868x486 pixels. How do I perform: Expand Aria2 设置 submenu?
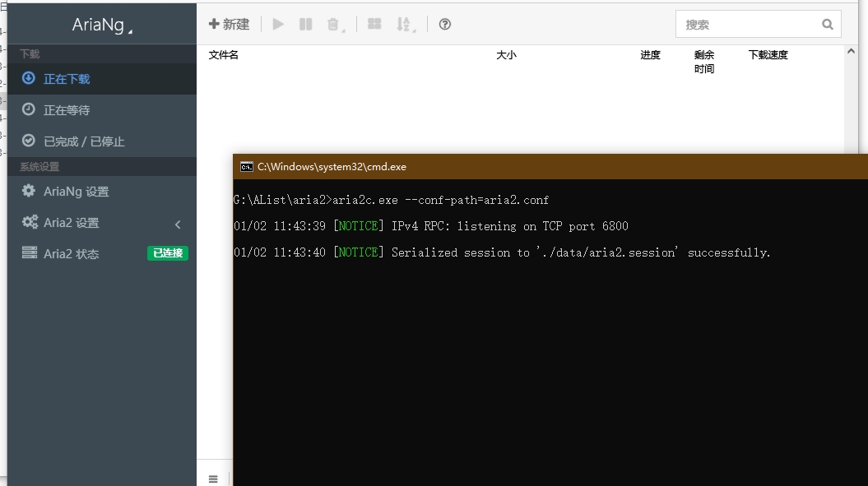pyautogui.click(x=102, y=223)
